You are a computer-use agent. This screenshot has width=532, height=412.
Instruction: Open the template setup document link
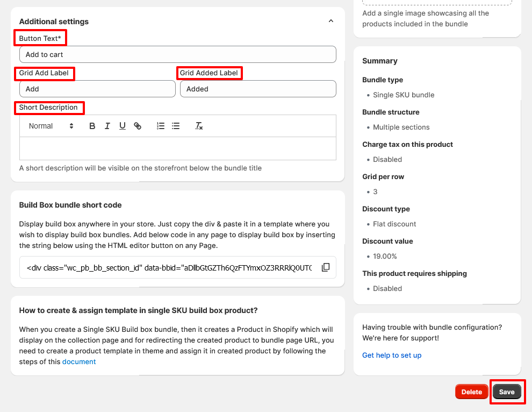click(78, 361)
